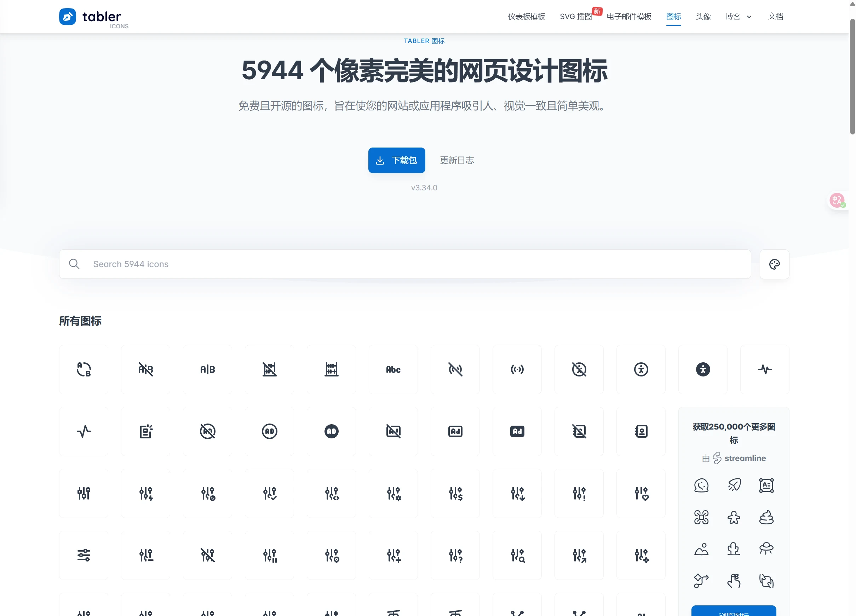This screenshot has height=616, width=856.
Task: Select the adjustments-search sliders icon
Action: [517, 555]
